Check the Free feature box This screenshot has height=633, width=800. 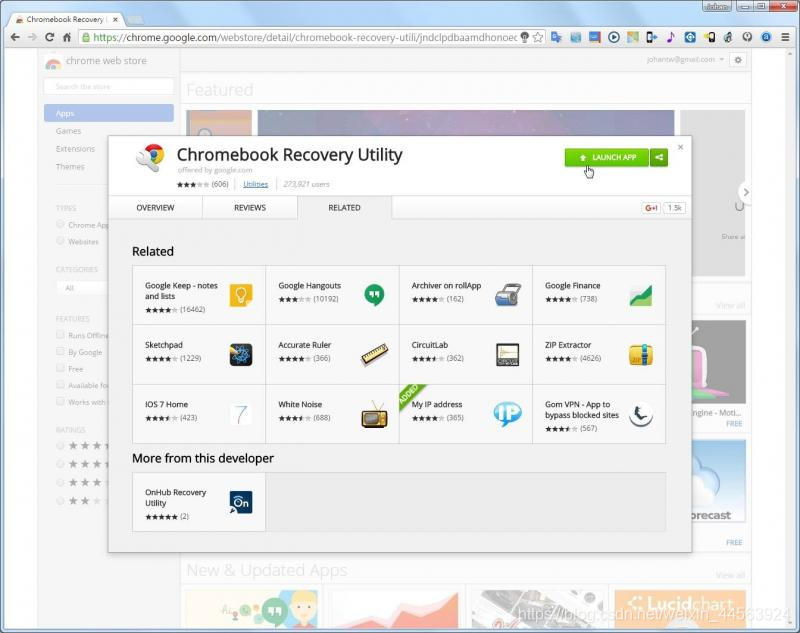pyautogui.click(x=60, y=368)
